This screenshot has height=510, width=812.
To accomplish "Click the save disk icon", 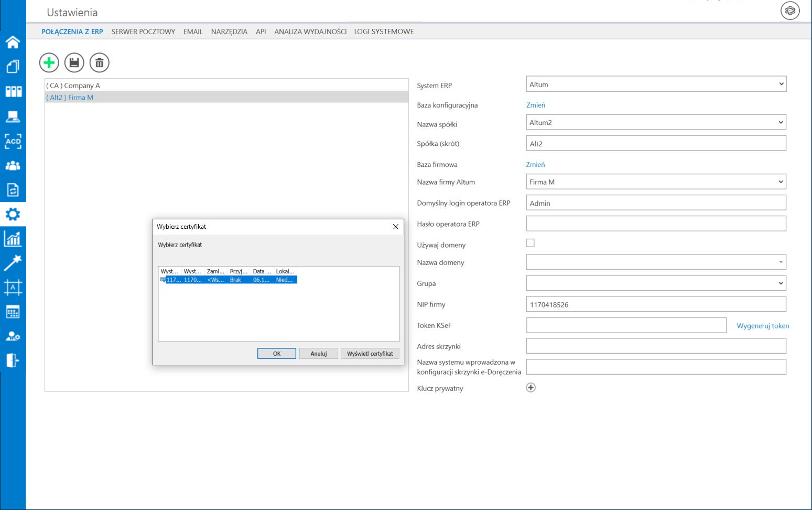I will pyautogui.click(x=74, y=63).
